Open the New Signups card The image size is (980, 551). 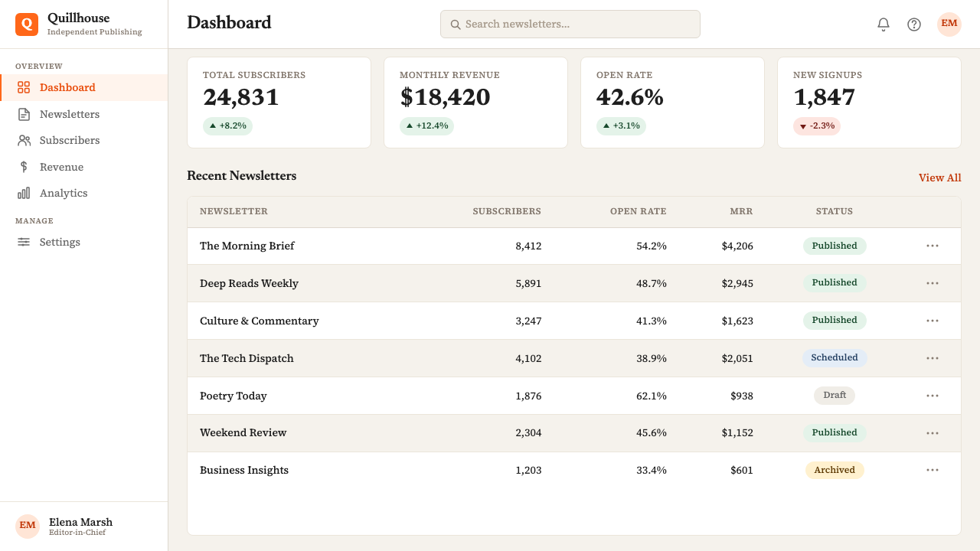point(869,103)
